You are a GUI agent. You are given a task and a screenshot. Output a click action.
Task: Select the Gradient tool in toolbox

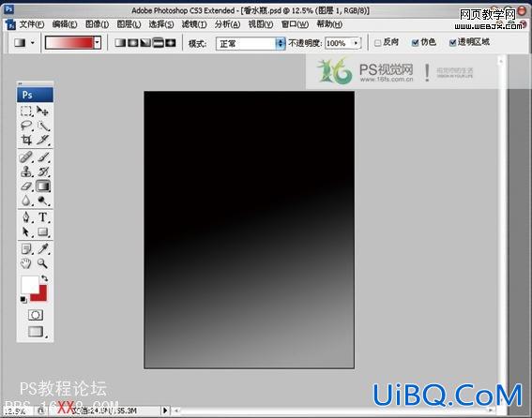[x=43, y=187]
